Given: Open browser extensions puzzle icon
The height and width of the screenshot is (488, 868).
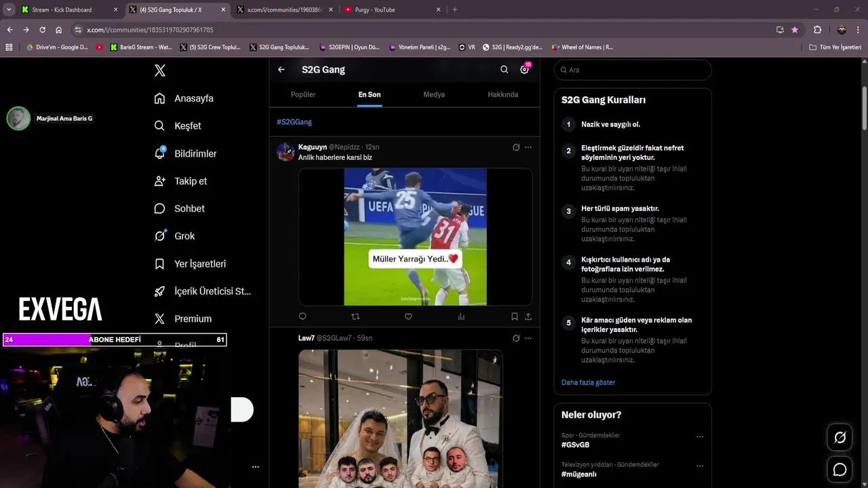Looking at the screenshot, I should click(x=817, y=30).
